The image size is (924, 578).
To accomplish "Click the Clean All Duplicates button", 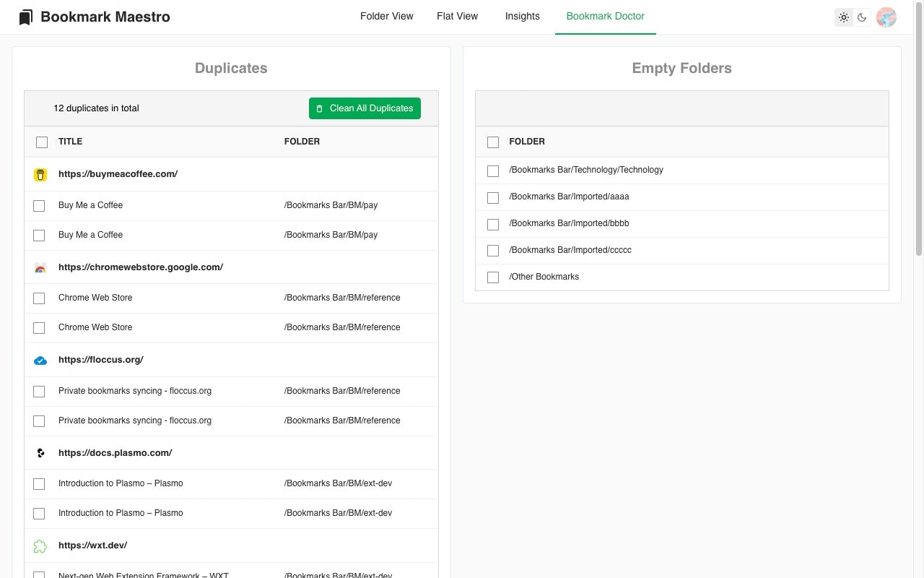I will pos(365,108).
